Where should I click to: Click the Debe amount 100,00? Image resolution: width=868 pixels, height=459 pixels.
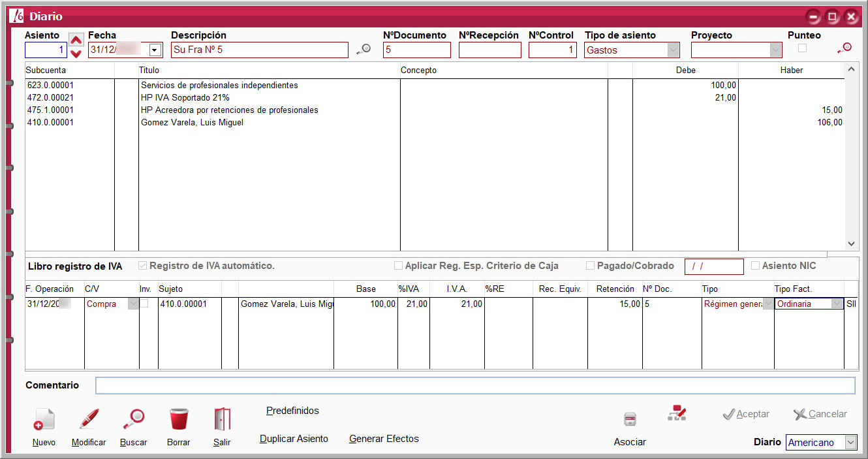(724, 86)
